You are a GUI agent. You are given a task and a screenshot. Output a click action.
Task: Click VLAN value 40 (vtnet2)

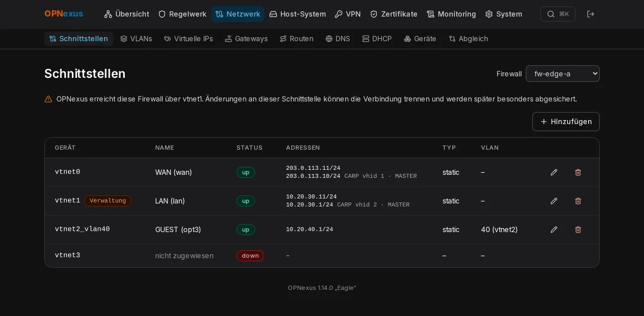(x=499, y=230)
